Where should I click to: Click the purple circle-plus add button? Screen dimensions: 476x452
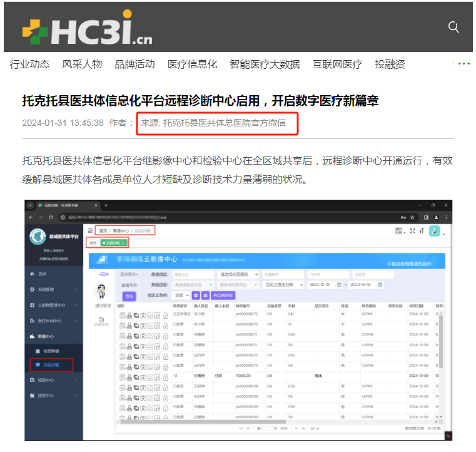tap(196, 295)
